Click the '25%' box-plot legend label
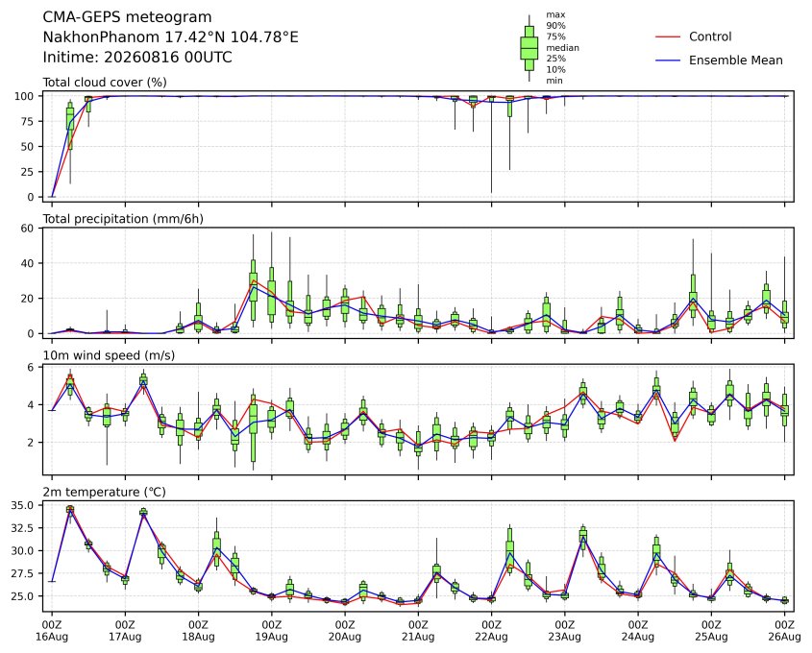This screenshot has height=653, width=812. point(555,59)
